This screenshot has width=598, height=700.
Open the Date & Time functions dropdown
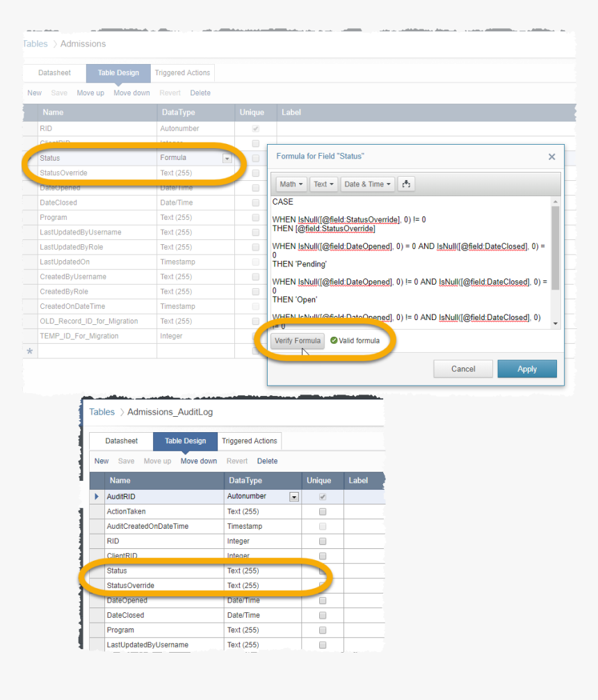point(368,184)
